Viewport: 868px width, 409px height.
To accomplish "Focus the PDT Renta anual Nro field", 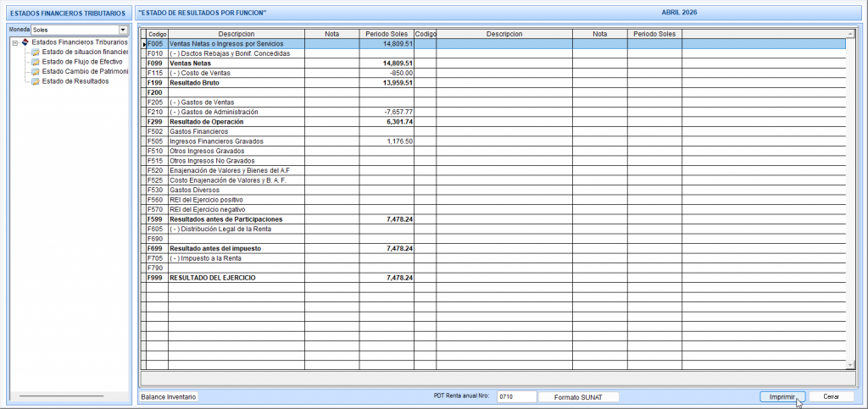I will point(517,397).
